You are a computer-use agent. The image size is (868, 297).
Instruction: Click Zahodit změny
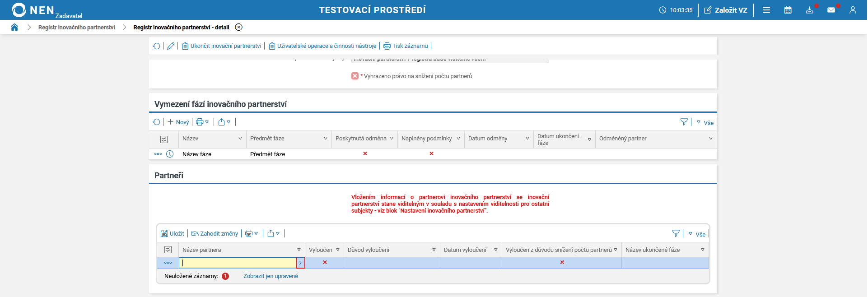point(215,233)
